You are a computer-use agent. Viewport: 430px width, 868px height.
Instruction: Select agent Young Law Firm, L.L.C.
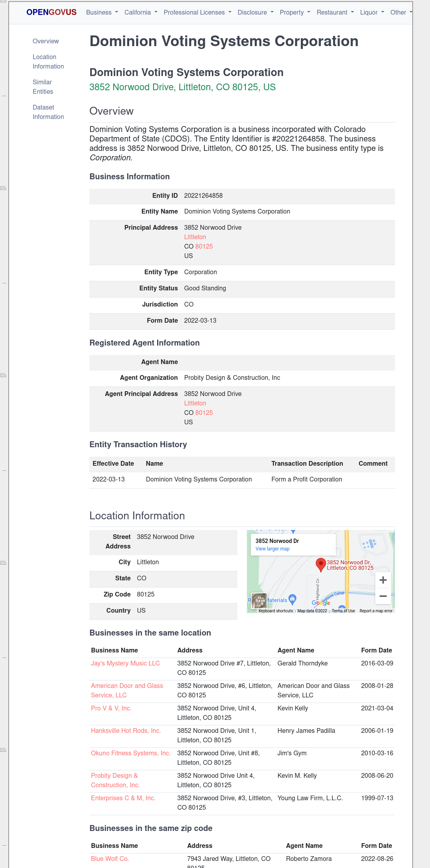310,798
